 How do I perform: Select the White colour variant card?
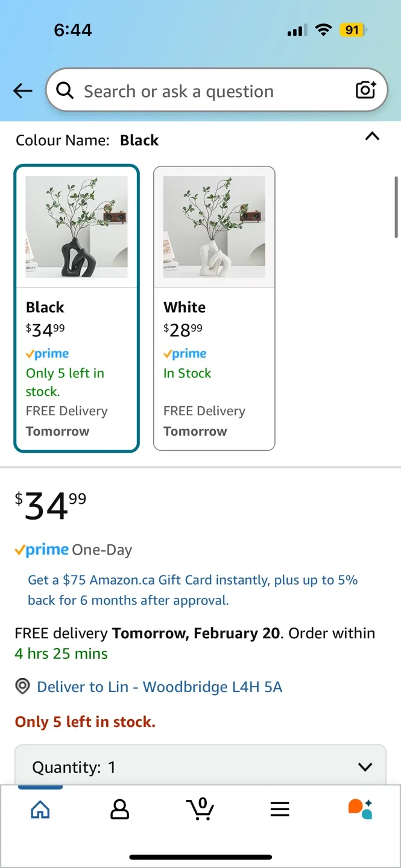214,307
